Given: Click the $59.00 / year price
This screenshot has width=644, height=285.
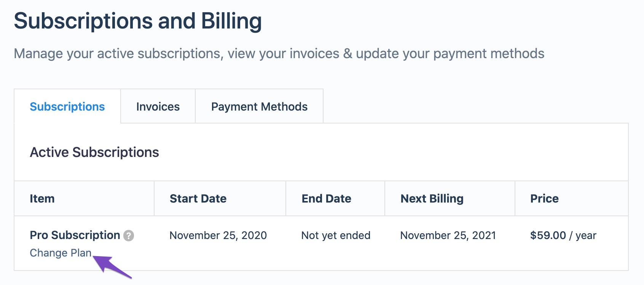Looking at the screenshot, I should tap(563, 236).
